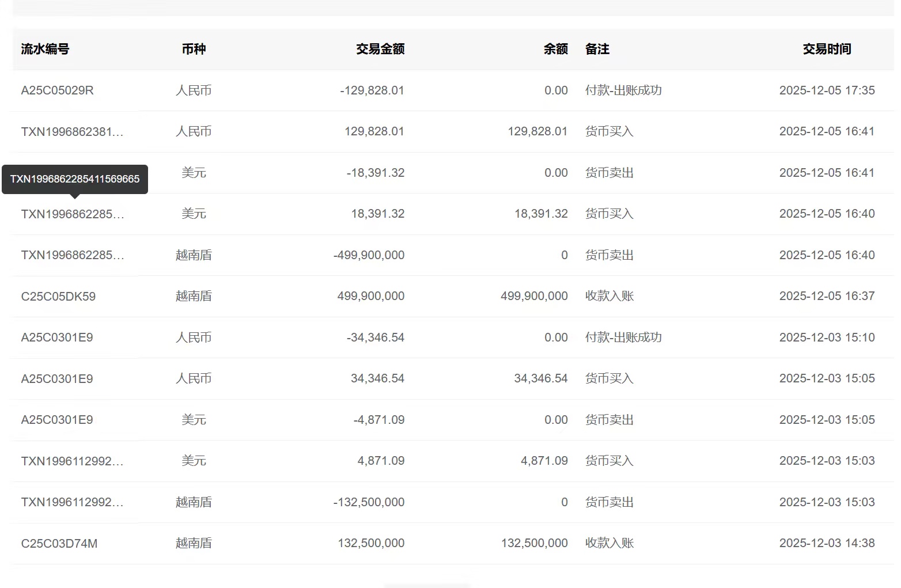
Task: Select the timestamp 2025-12-03 14:38
Action: (x=827, y=543)
